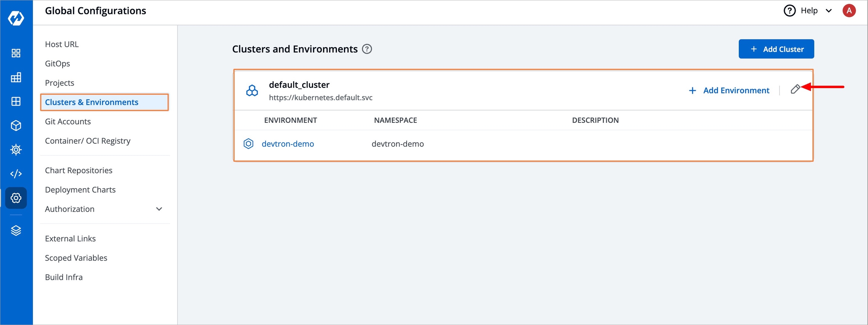Edit default_cluster using the pencil icon

(795, 89)
